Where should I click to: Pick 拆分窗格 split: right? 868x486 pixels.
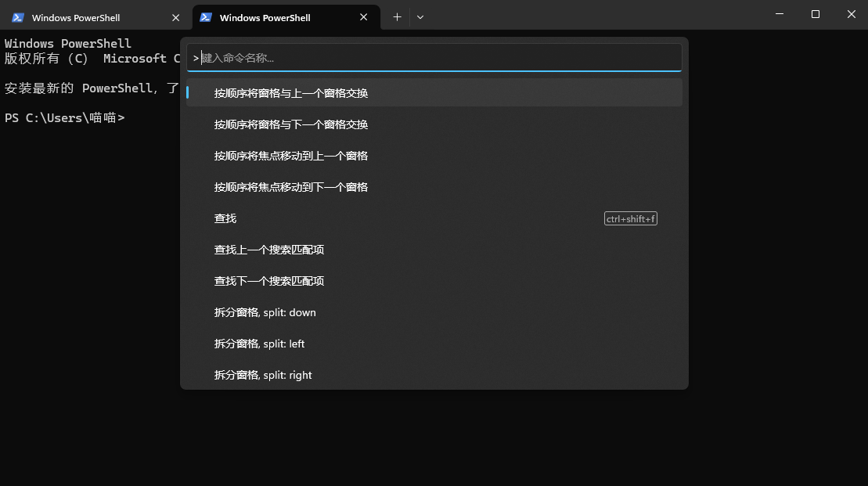coord(263,375)
